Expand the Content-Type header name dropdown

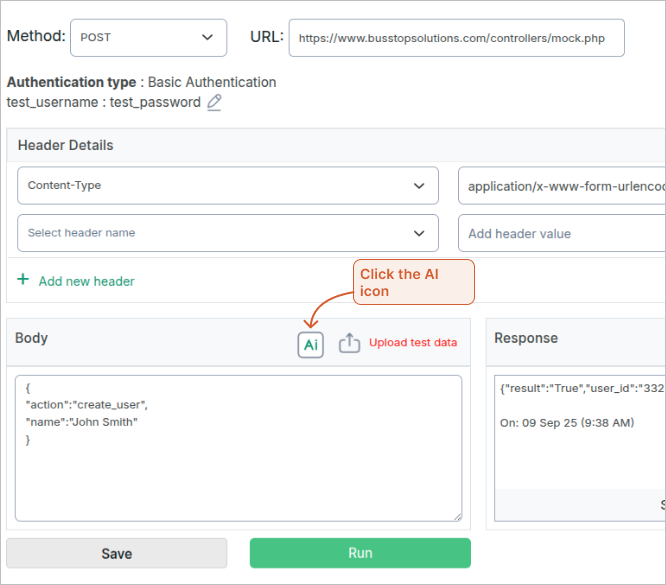point(228,185)
